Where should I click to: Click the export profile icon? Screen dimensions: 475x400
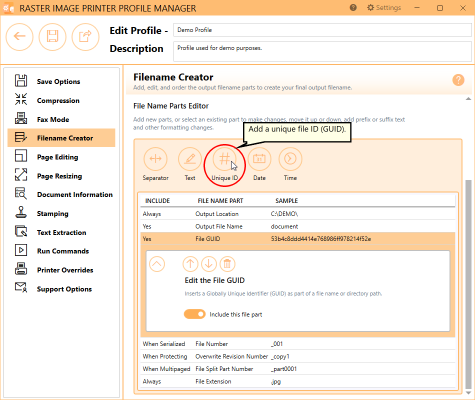pyautogui.click(x=85, y=36)
